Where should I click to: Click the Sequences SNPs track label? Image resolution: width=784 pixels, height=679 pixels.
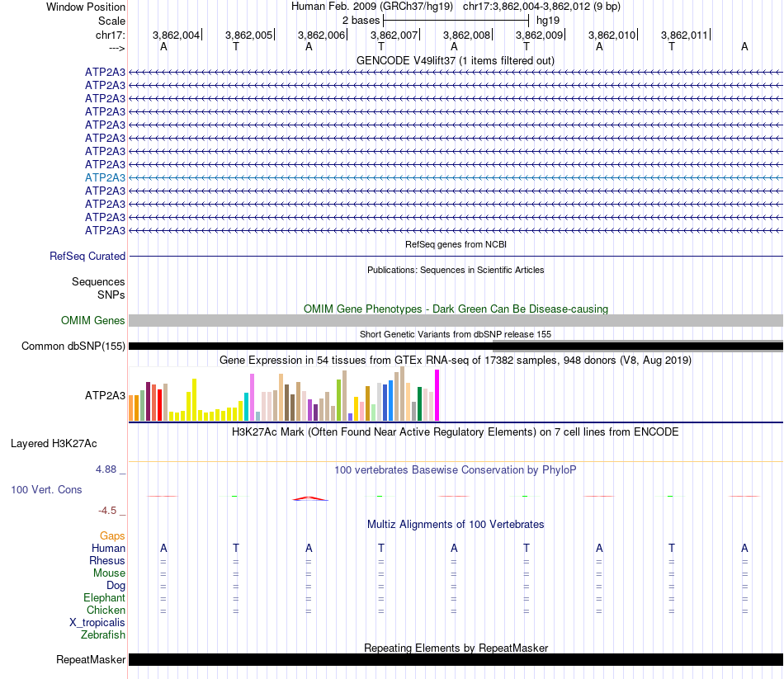98,288
